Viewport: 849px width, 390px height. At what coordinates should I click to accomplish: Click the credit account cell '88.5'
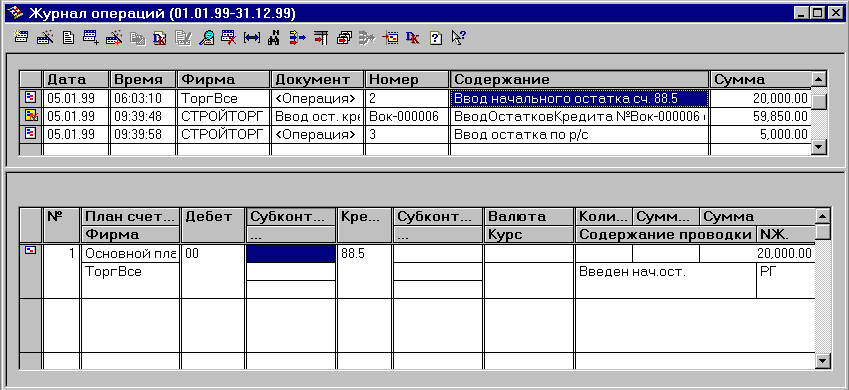[364, 271]
